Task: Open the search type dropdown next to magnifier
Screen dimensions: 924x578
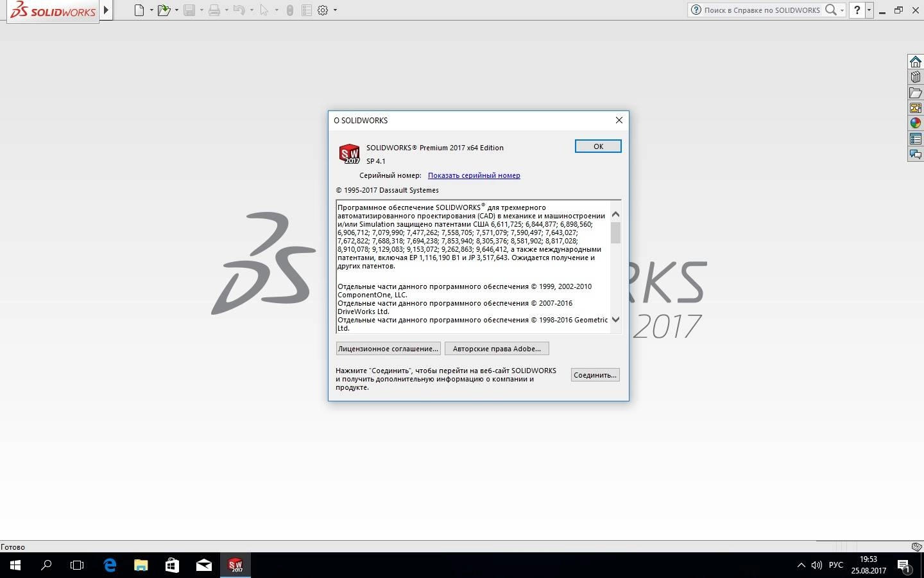Action: pos(842,10)
